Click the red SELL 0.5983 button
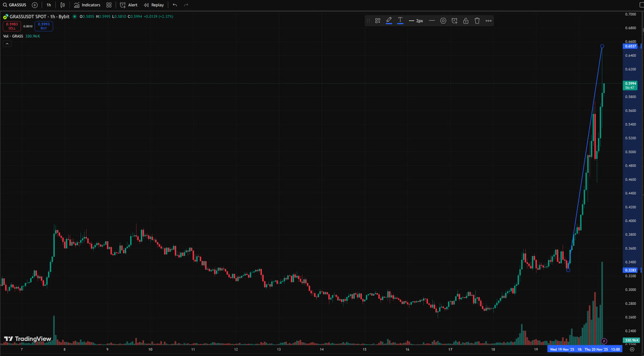Screen dimensions: 644x356 click(x=12, y=26)
